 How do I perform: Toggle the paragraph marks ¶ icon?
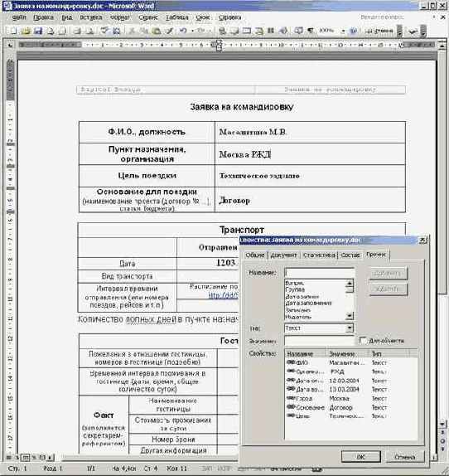(x=311, y=31)
